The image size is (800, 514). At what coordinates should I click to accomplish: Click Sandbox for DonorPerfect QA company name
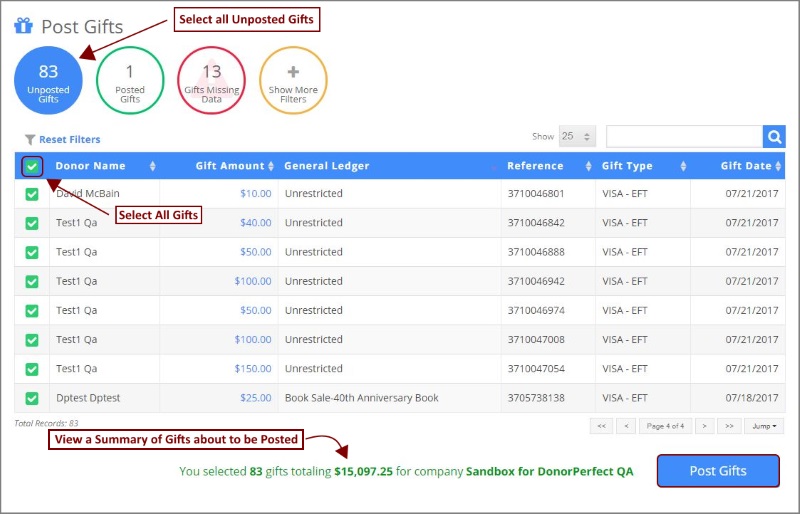549,471
